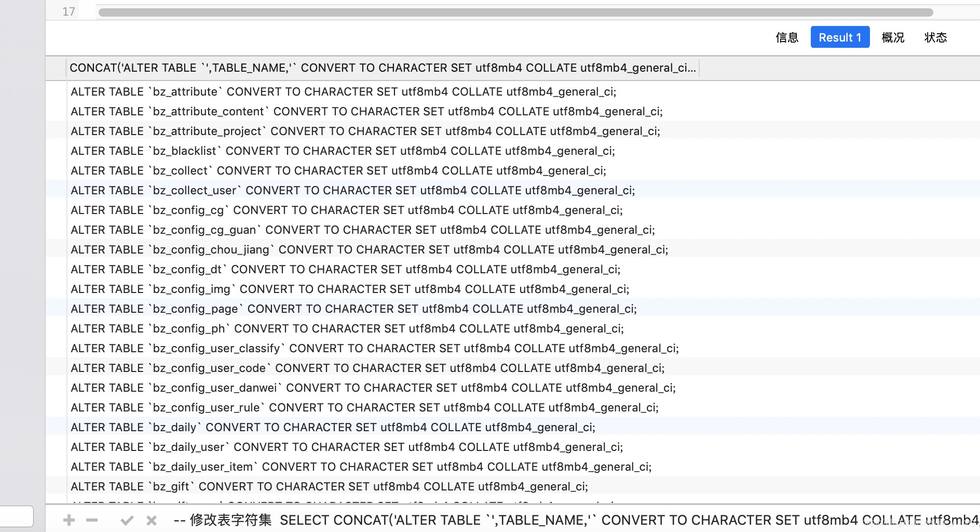Select the row for `bz_config_user_danwei` table
Screen dimensions: 980x532
pos(513,388)
